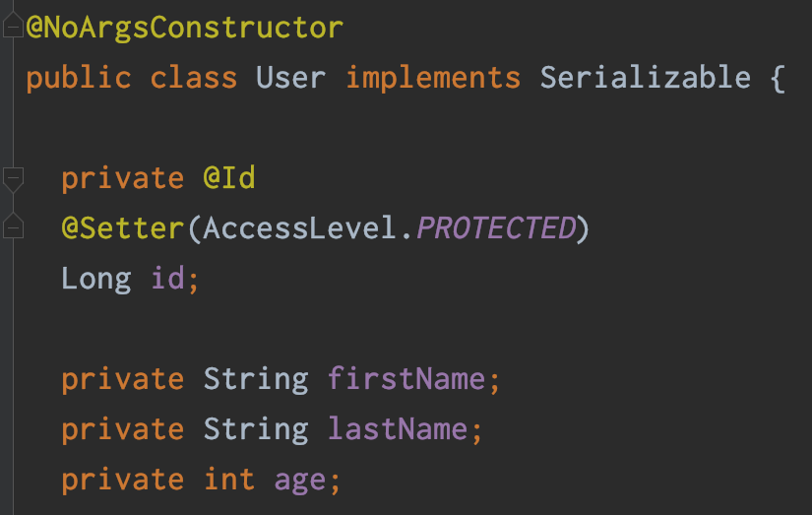
Task: Click the @Setter annotation
Action: pos(123,228)
